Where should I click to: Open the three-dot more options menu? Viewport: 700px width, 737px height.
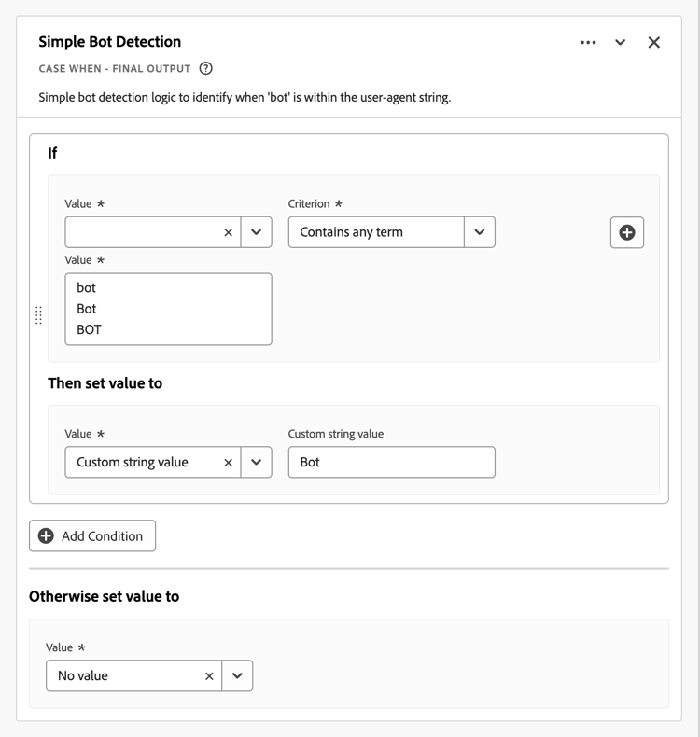(588, 42)
